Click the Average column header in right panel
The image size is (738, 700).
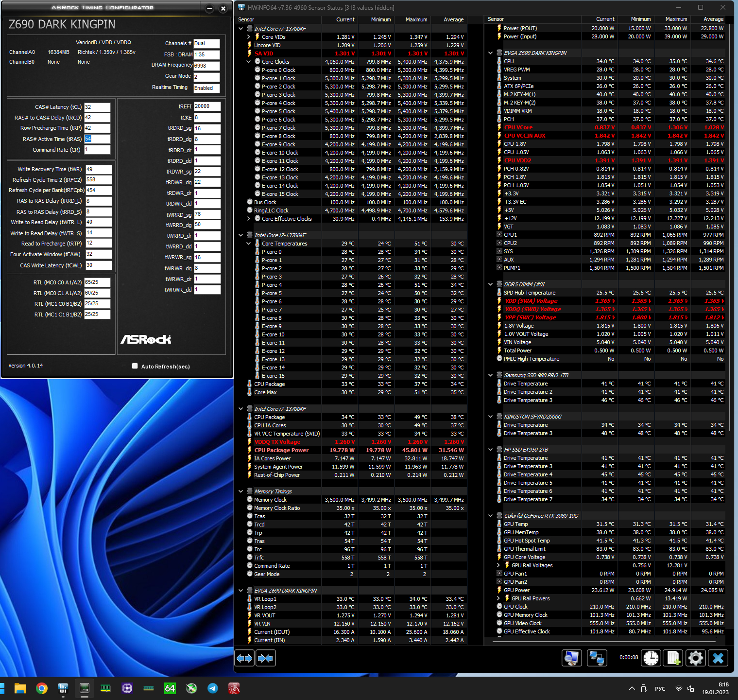click(x=713, y=19)
